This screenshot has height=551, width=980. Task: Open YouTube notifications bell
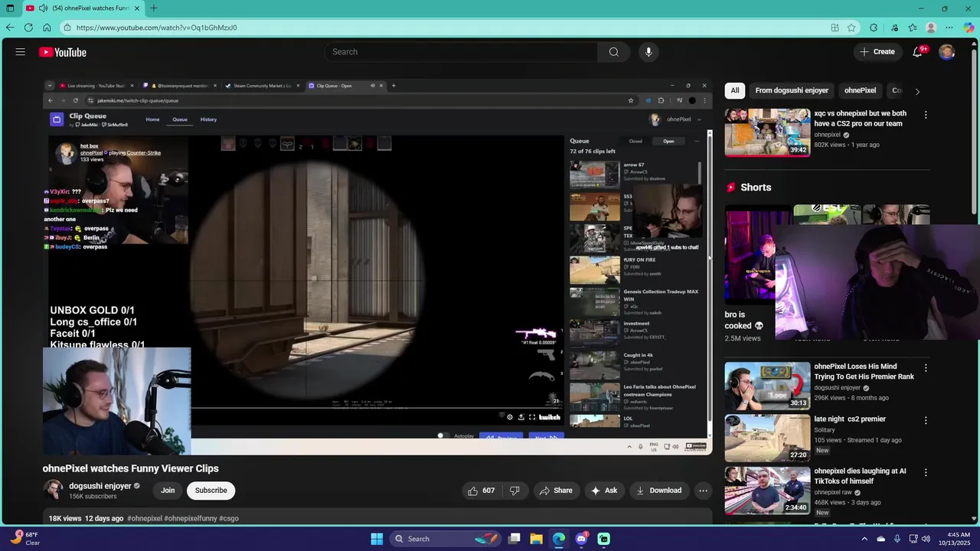[917, 52]
